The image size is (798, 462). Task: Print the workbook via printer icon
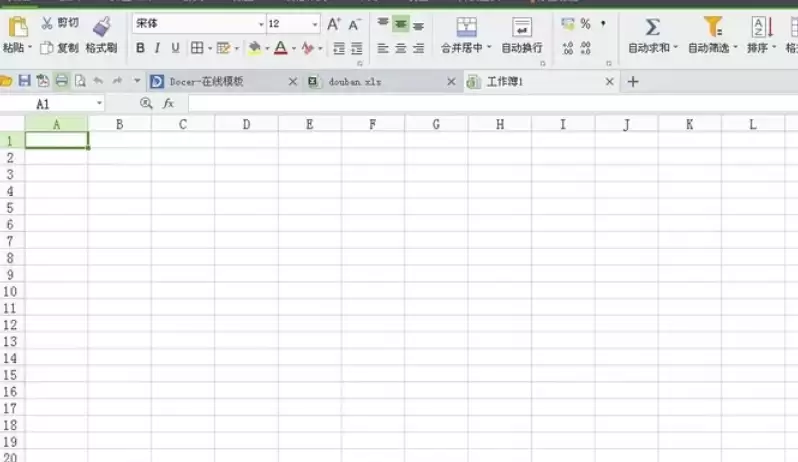coord(61,80)
